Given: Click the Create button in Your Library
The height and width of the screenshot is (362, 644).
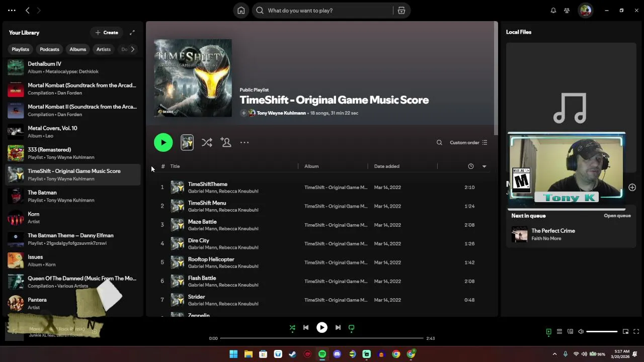Looking at the screenshot, I should 107,33.
